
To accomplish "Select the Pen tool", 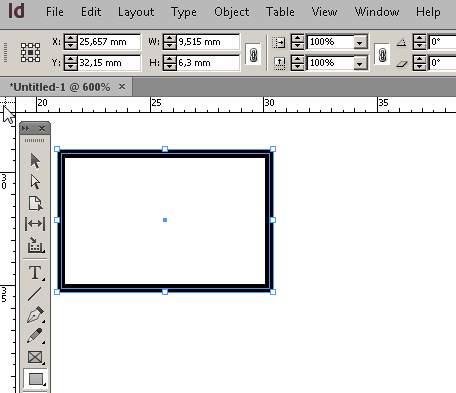I will (x=35, y=315).
